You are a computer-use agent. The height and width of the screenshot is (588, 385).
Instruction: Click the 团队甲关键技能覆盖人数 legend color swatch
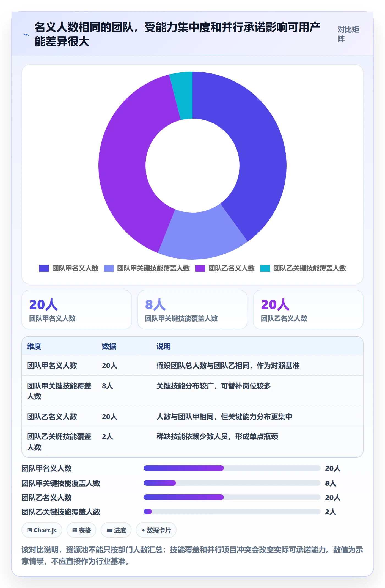pos(109,268)
